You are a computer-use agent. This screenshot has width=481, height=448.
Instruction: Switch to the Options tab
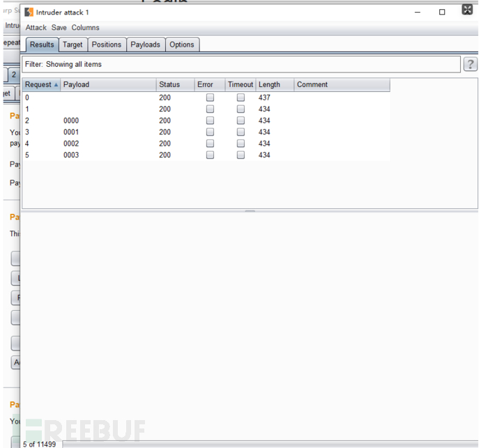pyautogui.click(x=182, y=45)
